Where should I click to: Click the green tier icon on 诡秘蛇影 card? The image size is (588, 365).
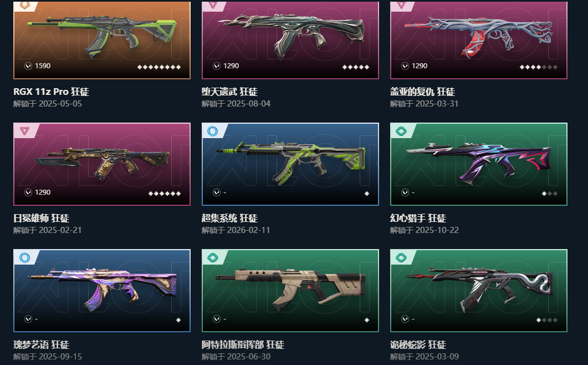[x=401, y=257]
